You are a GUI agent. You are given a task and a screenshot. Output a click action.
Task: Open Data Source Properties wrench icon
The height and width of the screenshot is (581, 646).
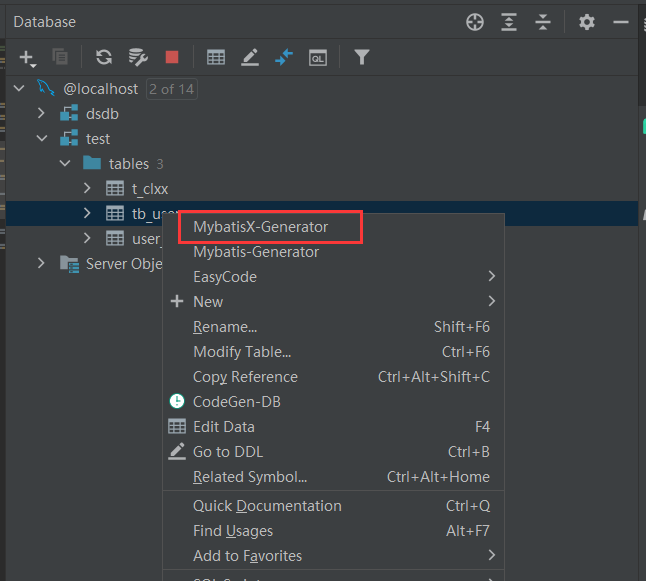[138, 57]
